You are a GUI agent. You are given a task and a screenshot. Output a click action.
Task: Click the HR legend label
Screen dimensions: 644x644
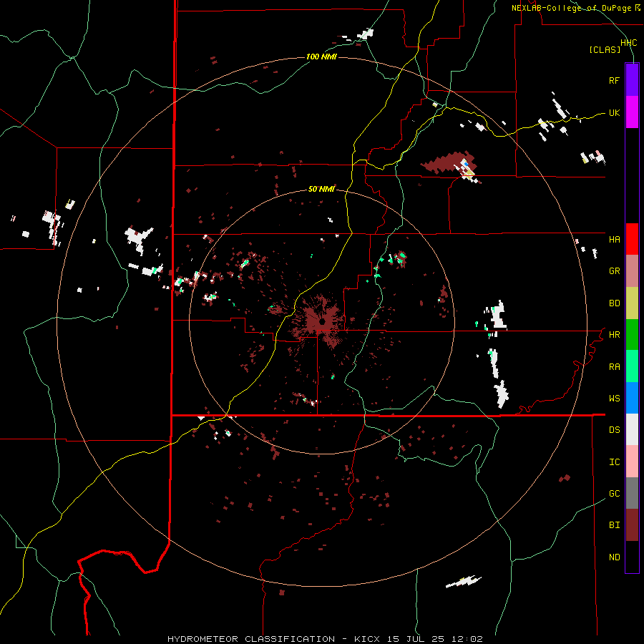[614, 335]
